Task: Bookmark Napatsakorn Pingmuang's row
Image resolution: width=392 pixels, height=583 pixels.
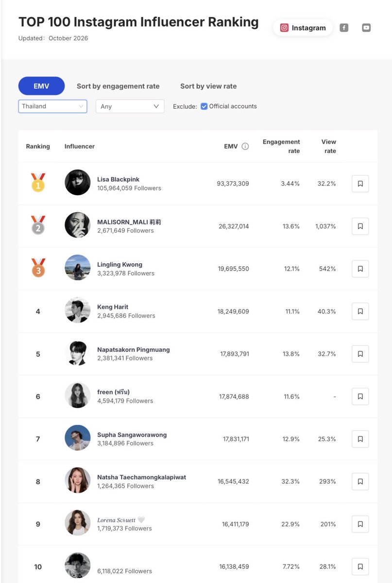Action: 360,354
